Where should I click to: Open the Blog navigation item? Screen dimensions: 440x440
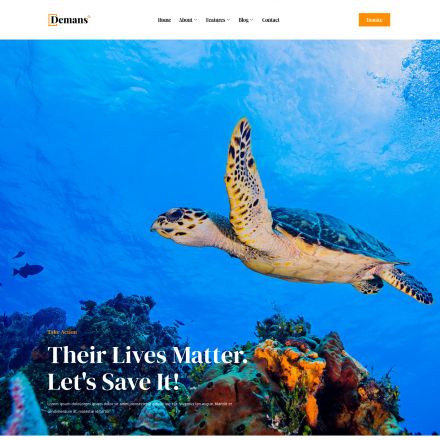243,20
